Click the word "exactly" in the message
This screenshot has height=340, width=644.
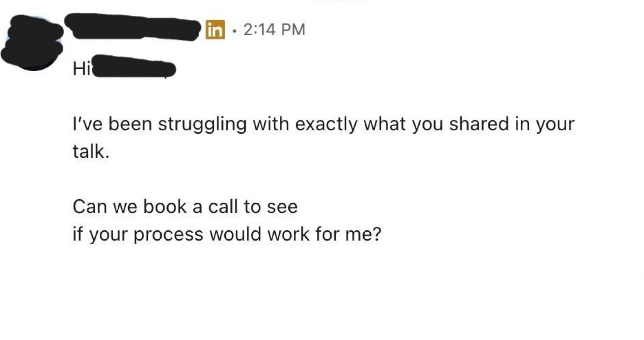[326, 124]
